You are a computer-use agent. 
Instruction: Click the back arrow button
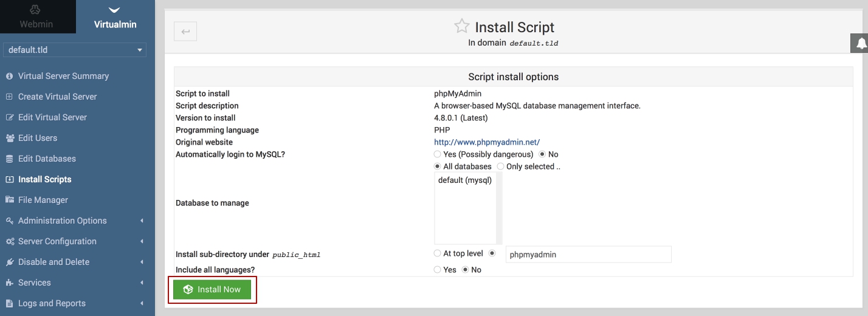pos(185,32)
